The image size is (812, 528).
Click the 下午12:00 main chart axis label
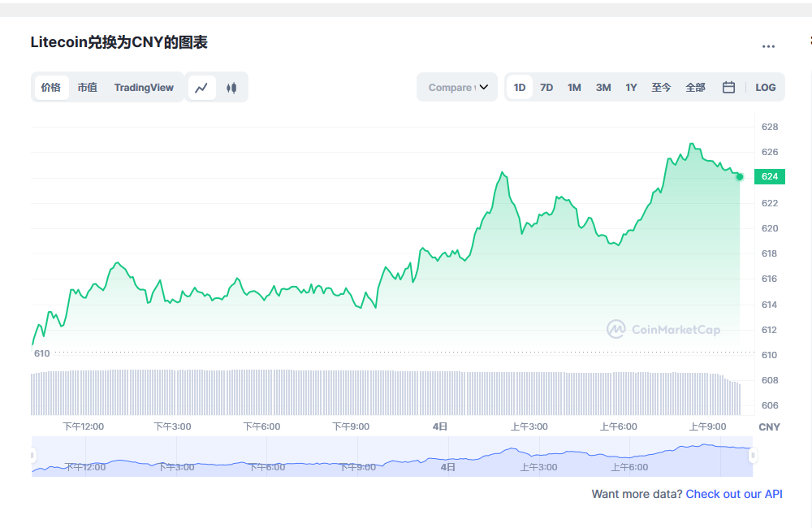coord(84,426)
